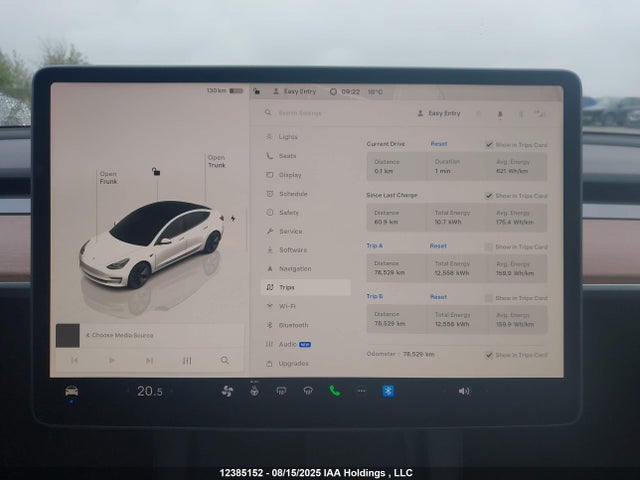Skip to next track in media player
Viewport: 640px width, 480px height.
pyautogui.click(x=149, y=360)
